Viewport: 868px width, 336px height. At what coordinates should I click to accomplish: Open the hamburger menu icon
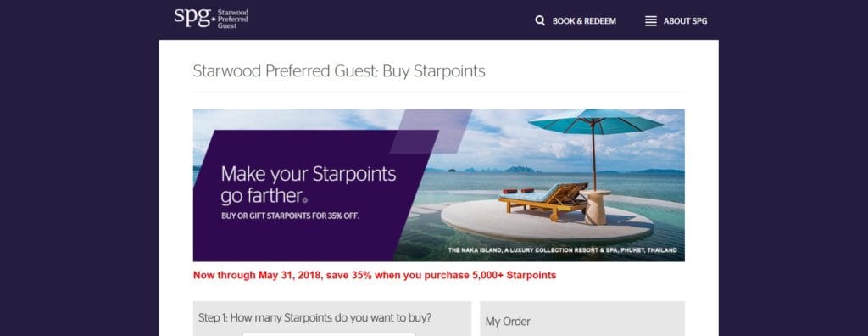[651, 21]
